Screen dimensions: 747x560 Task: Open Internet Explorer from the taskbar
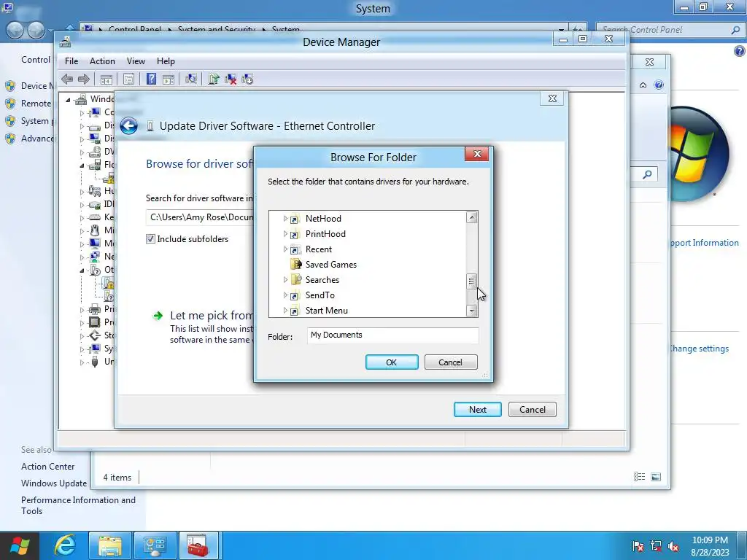click(x=65, y=545)
